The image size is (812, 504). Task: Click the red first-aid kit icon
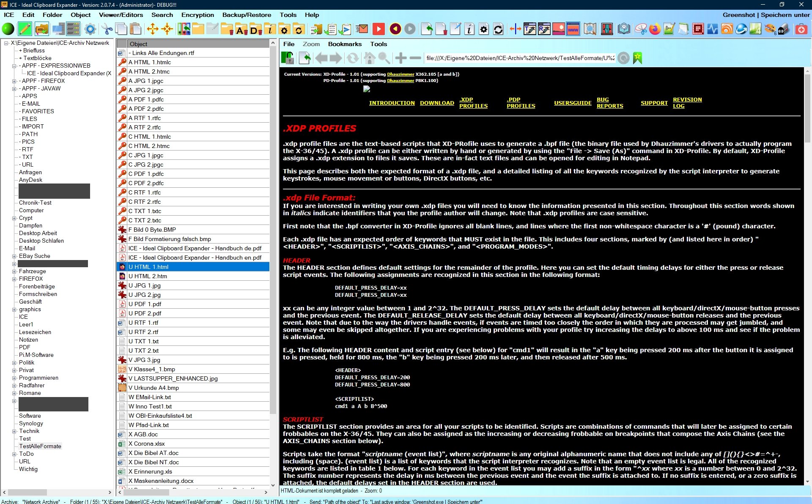pos(801,29)
